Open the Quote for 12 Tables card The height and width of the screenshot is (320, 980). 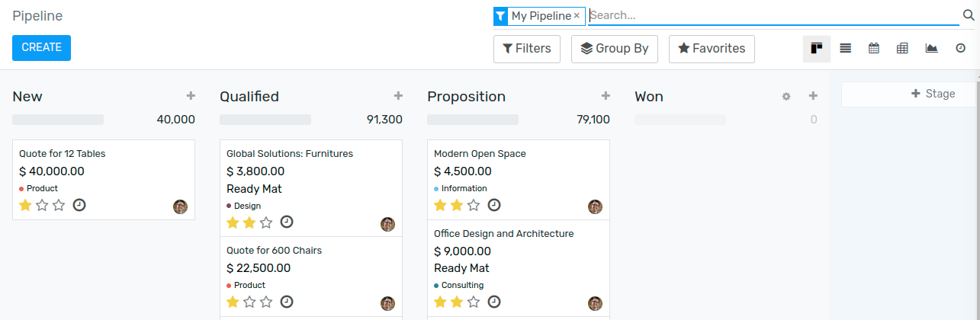coord(104,180)
